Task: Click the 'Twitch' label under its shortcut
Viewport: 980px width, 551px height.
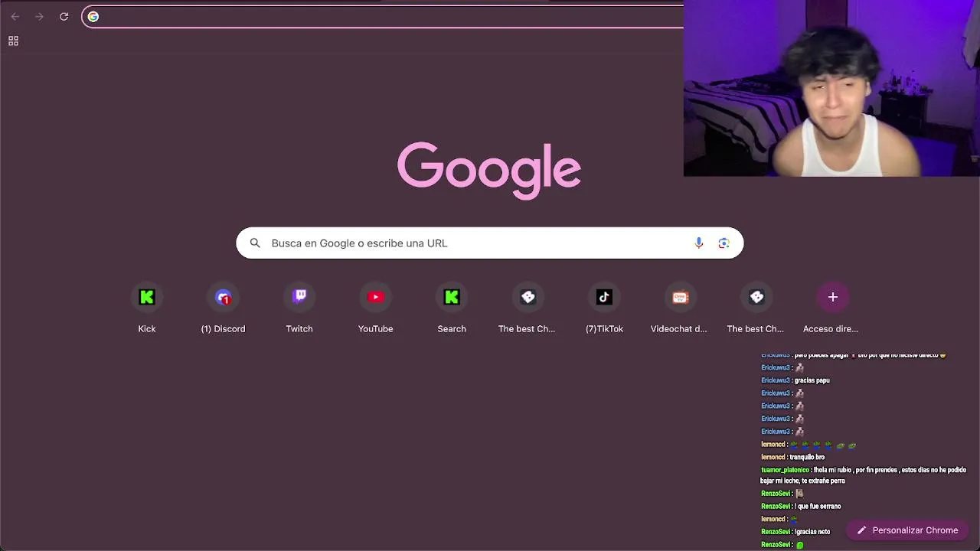Action: (x=299, y=329)
